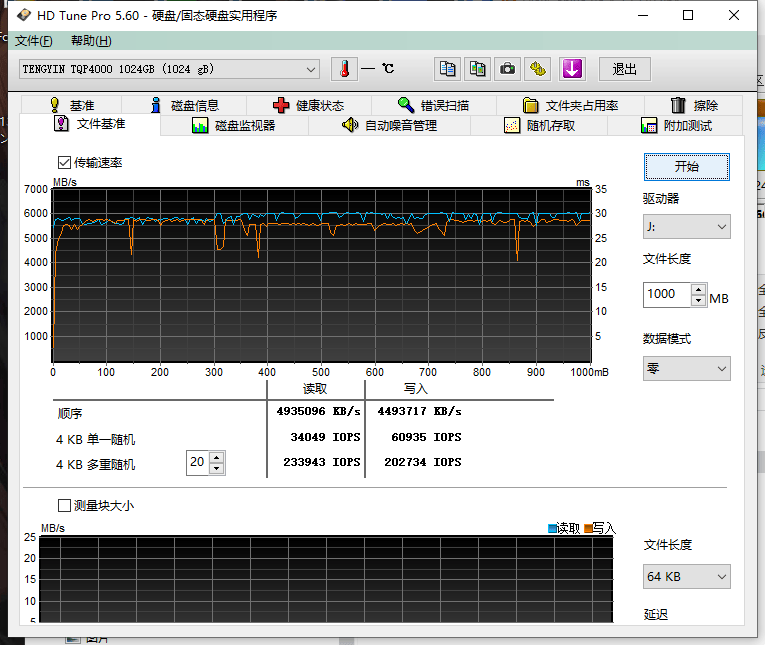The width and height of the screenshot is (765, 645).
Task: Click sequential read value 4935096 KB/s
Action: click(x=318, y=411)
